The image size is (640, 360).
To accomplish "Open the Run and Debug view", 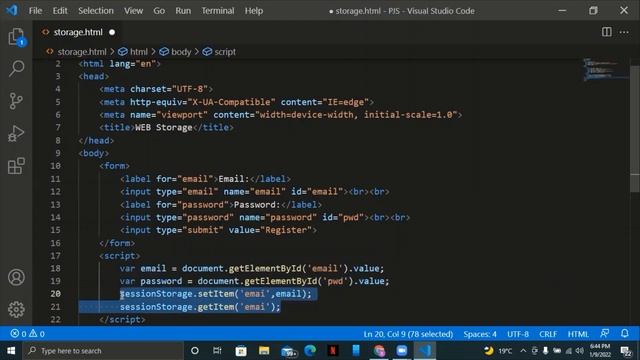I will 16,133.
